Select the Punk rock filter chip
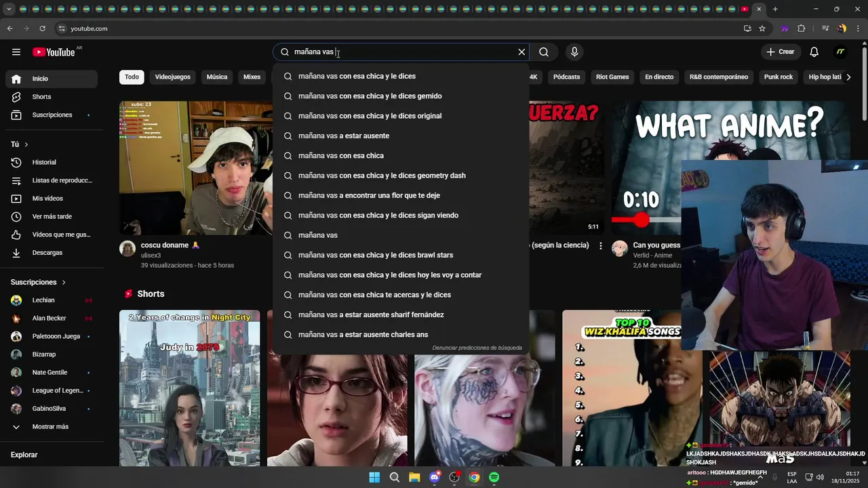This screenshot has width=868, height=488. click(778, 77)
